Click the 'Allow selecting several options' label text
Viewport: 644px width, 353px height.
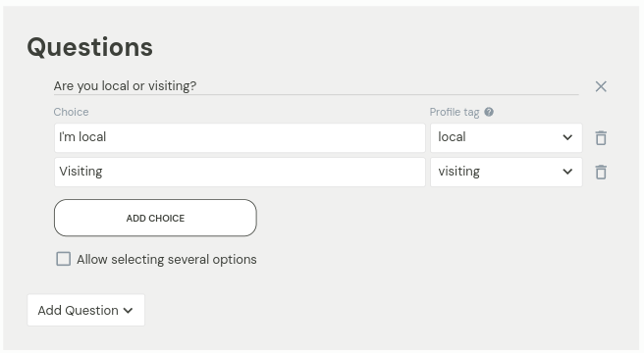pos(167,260)
